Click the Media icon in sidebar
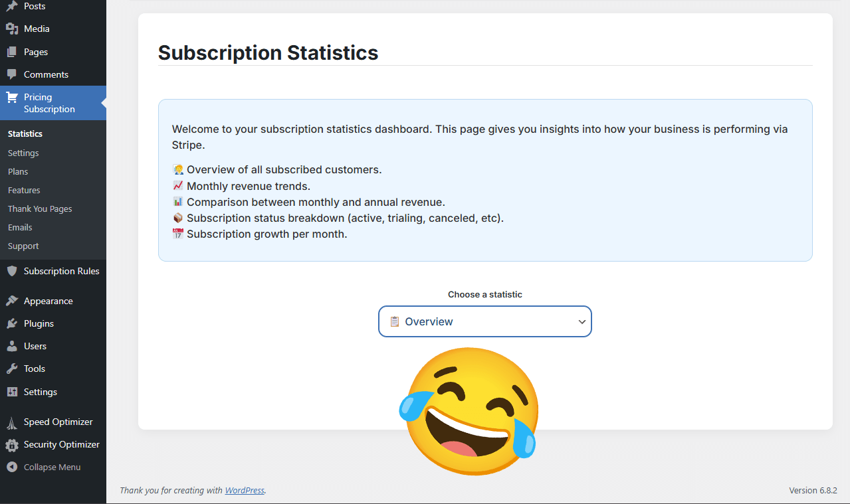 coord(12,29)
